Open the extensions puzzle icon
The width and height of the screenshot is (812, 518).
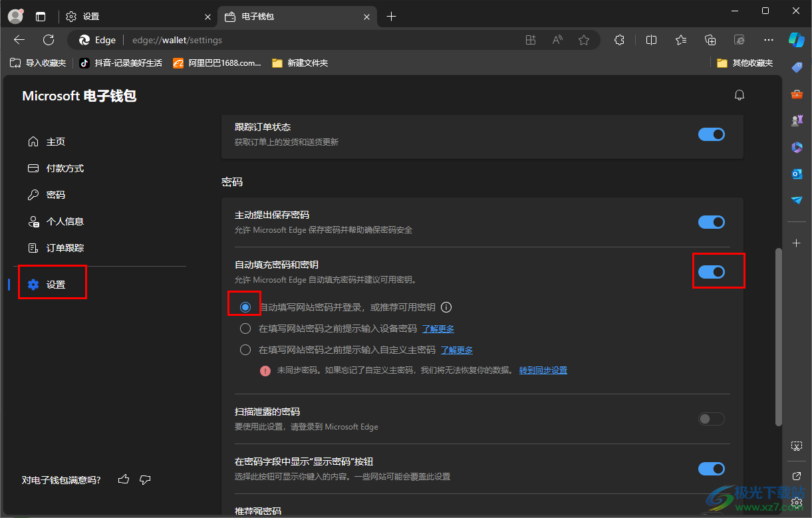click(619, 40)
